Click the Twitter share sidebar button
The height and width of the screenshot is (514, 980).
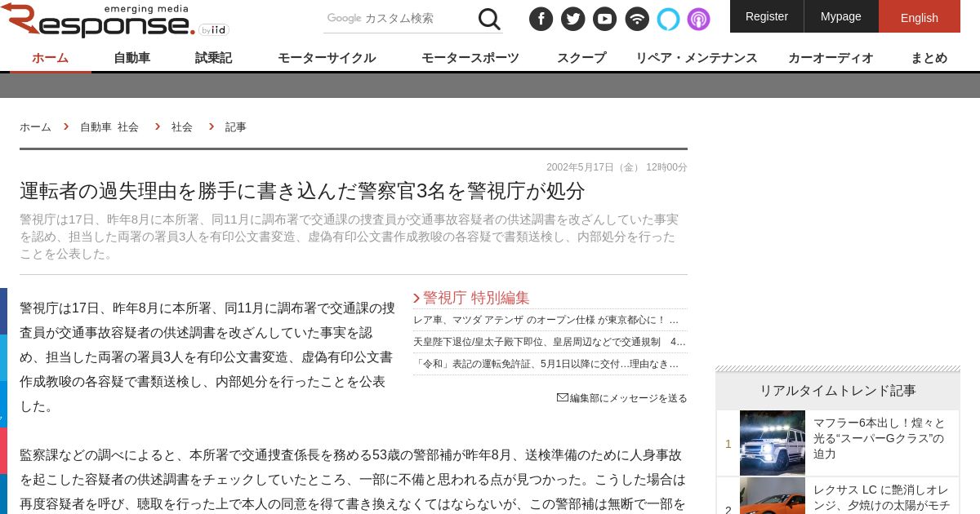[3, 357]
